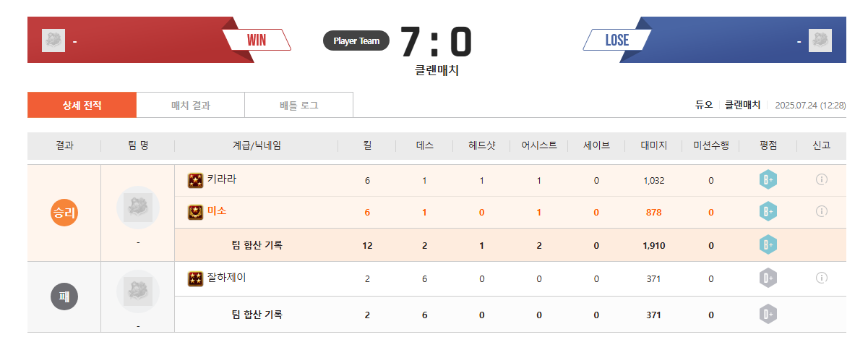Click 키라라's rank badge icon
The width and height of the screenshot is (868, 358).
tap(195, 180)
